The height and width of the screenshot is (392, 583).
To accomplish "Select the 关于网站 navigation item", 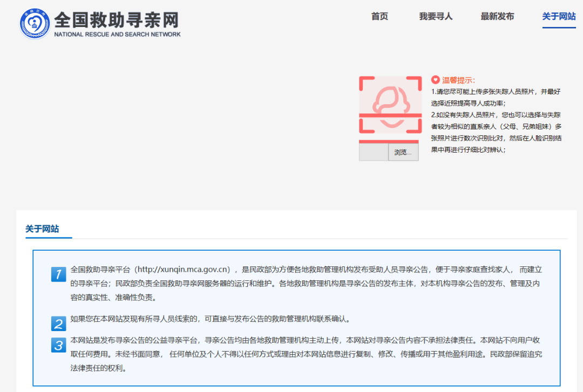I will (x=559, y=16).
